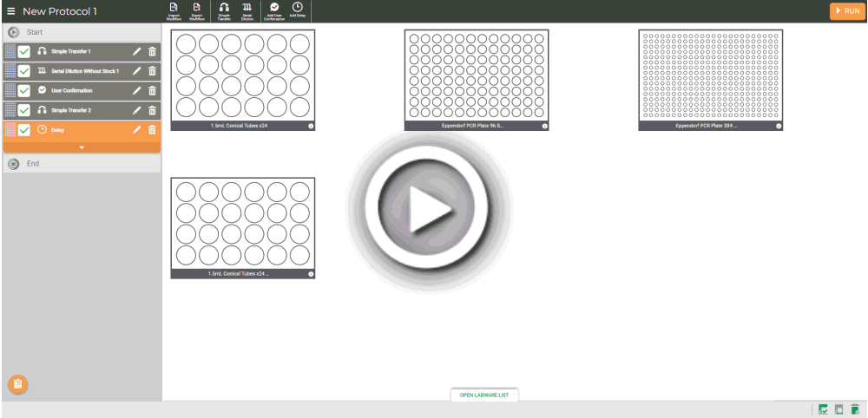Toggle the Delay step checkbox
Viewport: 868px width, 418px height.
24,130
